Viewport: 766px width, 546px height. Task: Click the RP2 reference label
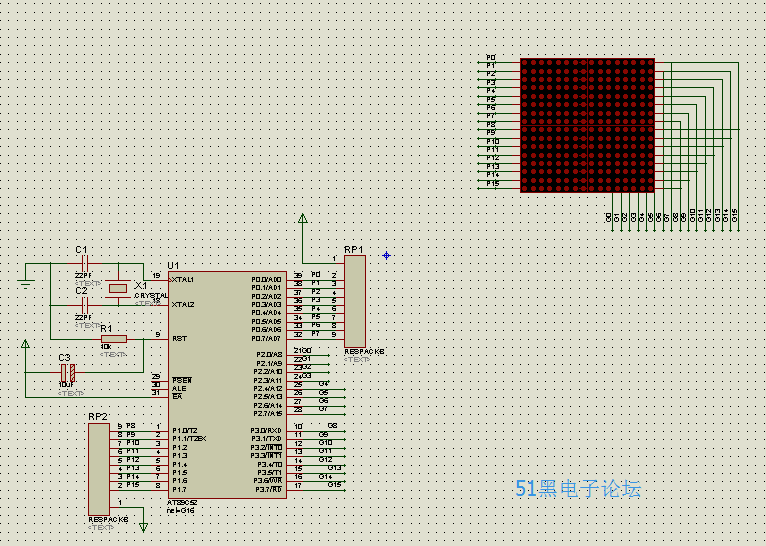tap(98, 417)
